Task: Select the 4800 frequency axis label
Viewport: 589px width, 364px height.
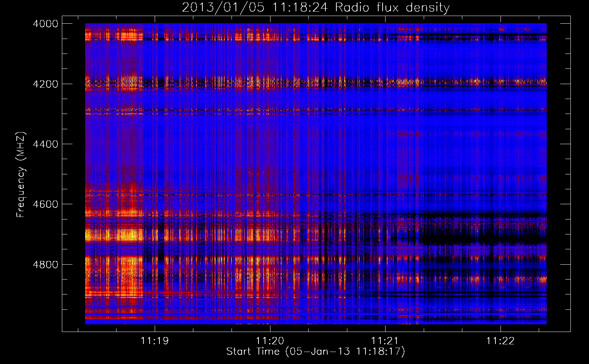Action: [x=46, y=264]
